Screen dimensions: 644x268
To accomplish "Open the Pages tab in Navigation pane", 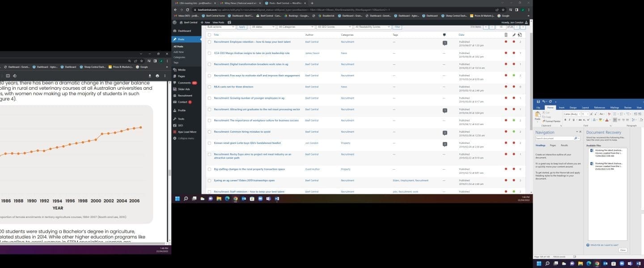I will pyautogui.click(x=553, y=145).
